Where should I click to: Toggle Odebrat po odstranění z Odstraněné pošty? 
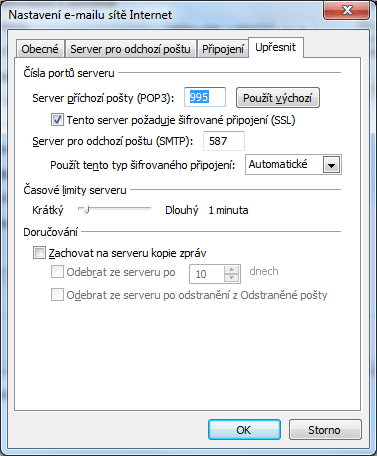tap(57, 295)
